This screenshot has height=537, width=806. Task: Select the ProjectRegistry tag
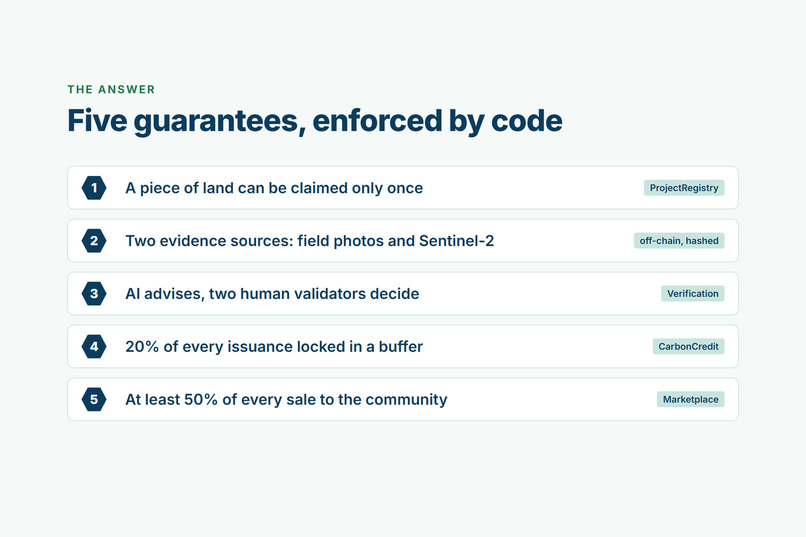(x=684, y=188)
